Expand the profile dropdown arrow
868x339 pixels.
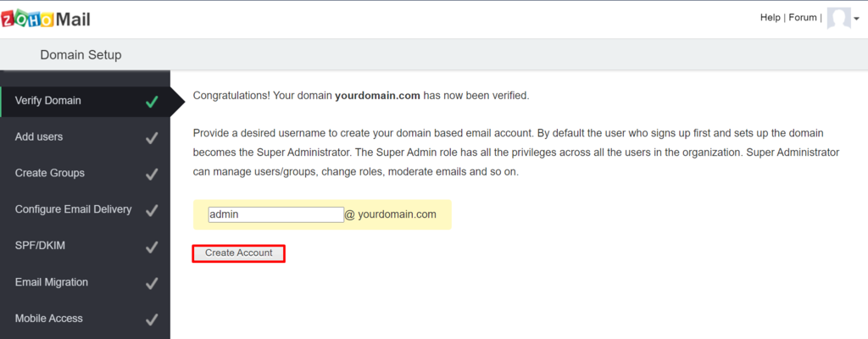tap(856, 19)
